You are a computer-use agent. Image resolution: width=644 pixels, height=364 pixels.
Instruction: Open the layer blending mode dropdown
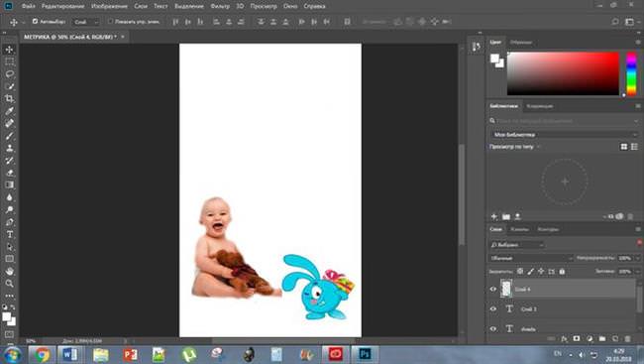(x=531, y=258)
